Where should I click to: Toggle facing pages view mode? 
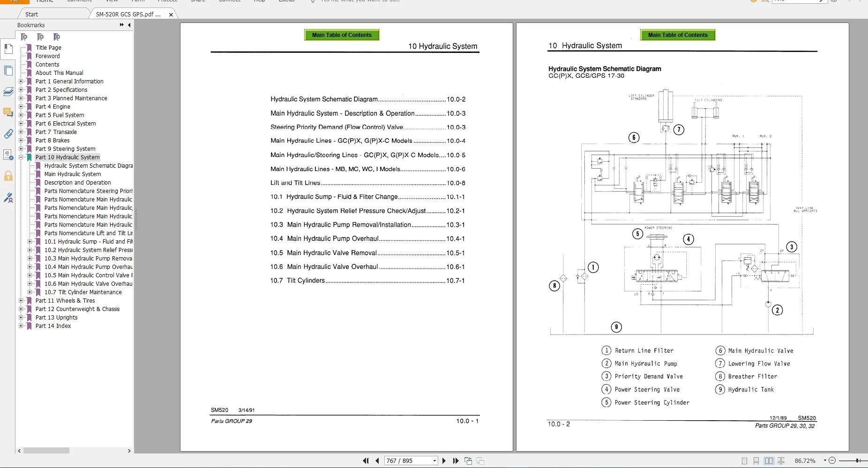769,461
